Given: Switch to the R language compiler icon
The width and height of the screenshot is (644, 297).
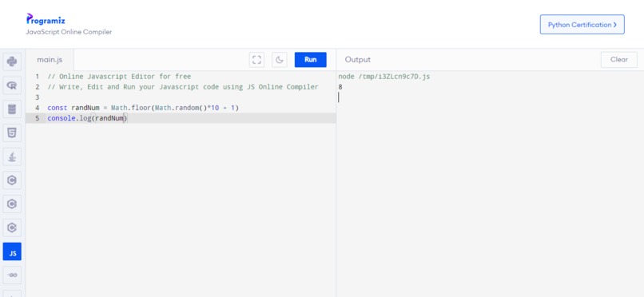Looking at the screenshot, I should click(x=12, y=85).
